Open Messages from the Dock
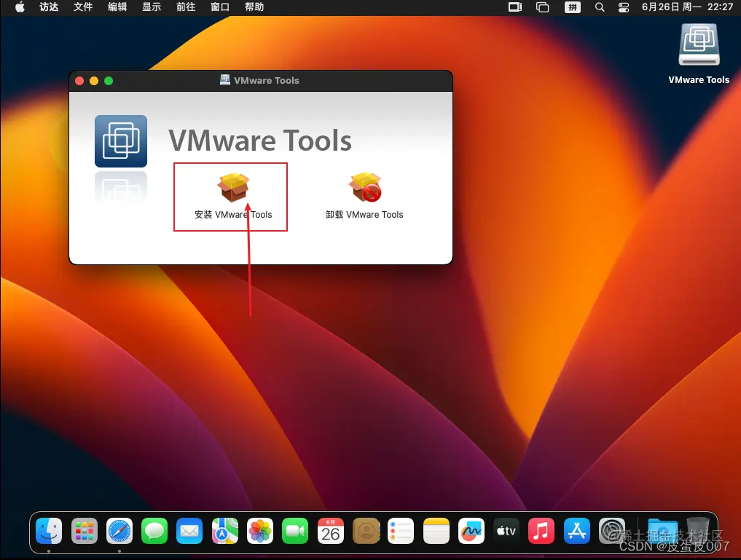 click(154, 531)
